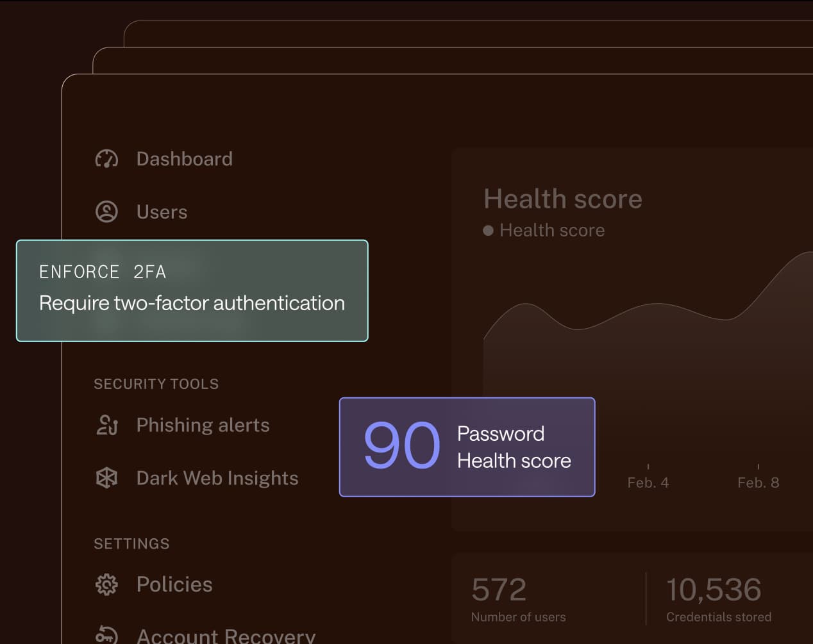Open Phishing alerts page
Screen dimensions: 813x644
click(203, 425)
